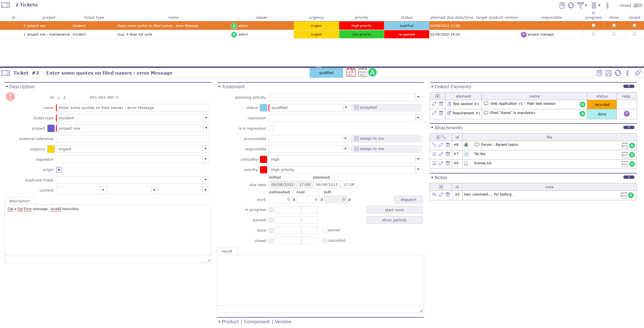The image size is (644, 328).
Task: Open the resolution dropdown
Action: (418, 118)
